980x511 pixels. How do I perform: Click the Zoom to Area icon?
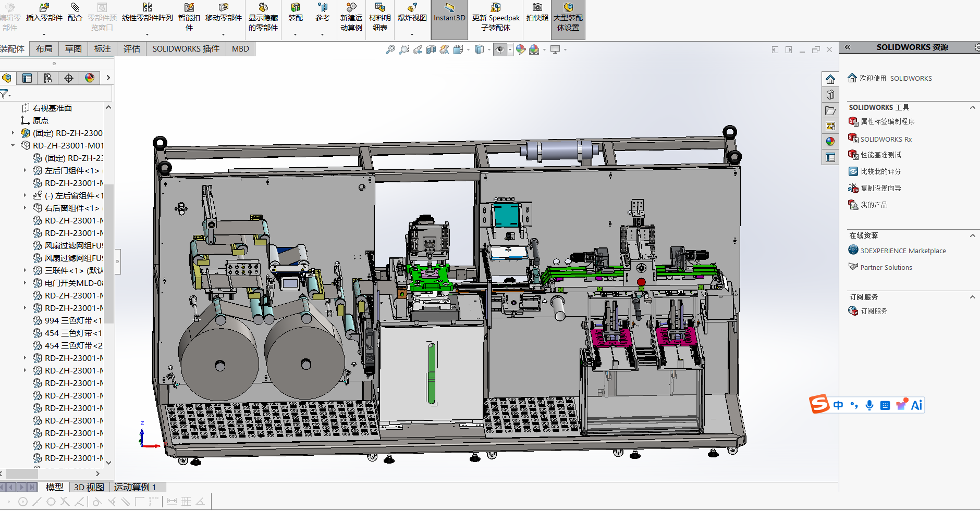(x=403, y=49)
